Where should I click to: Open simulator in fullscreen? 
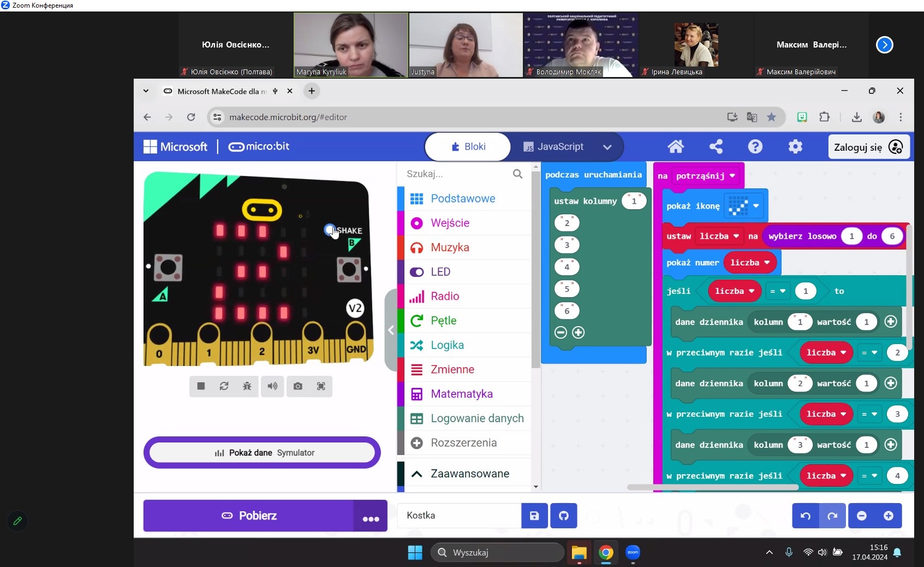[x=321, y=386]
